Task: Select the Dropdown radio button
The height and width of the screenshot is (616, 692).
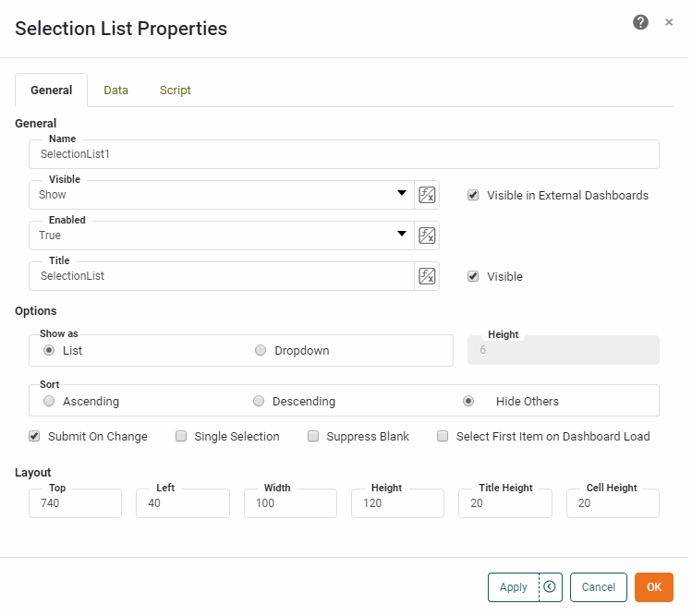Action: [x=261, y=351]
